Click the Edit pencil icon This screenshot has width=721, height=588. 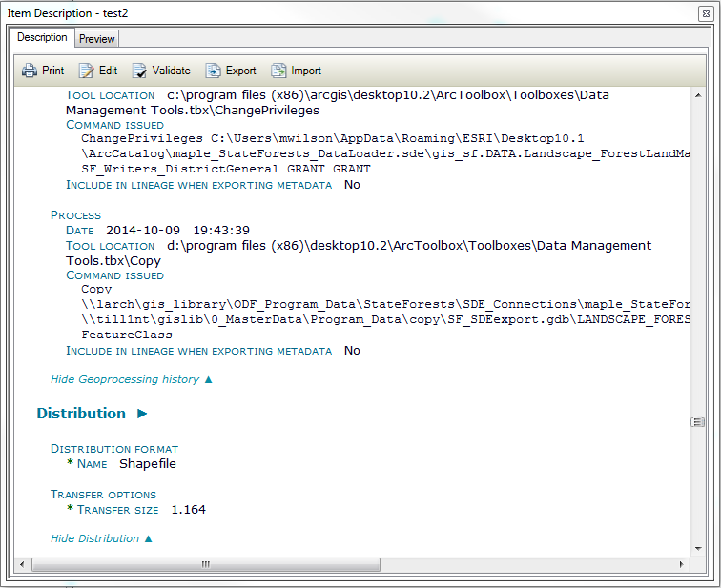coord(86,71)
